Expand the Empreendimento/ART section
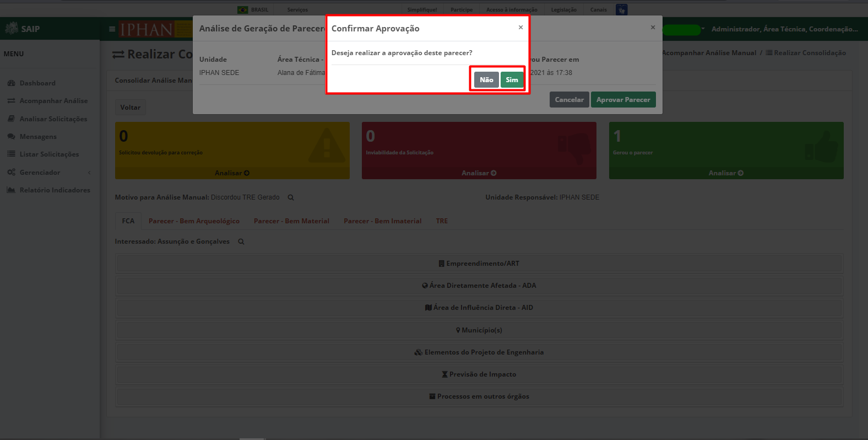 (x=479, y=264)
